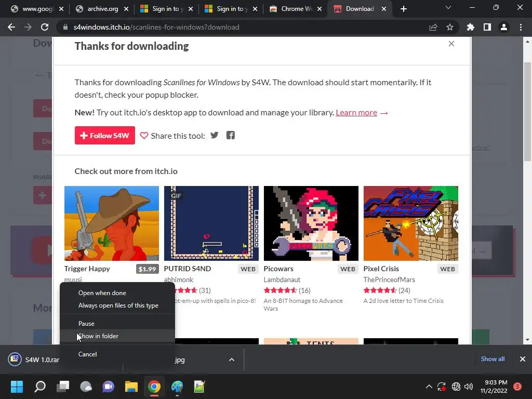532x399 pixels.
Task: Open the notification center badge
Action: (517, 387)
